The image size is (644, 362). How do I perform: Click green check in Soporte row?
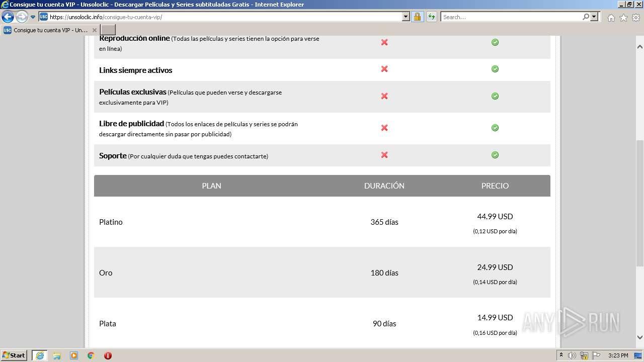(495, 155)
